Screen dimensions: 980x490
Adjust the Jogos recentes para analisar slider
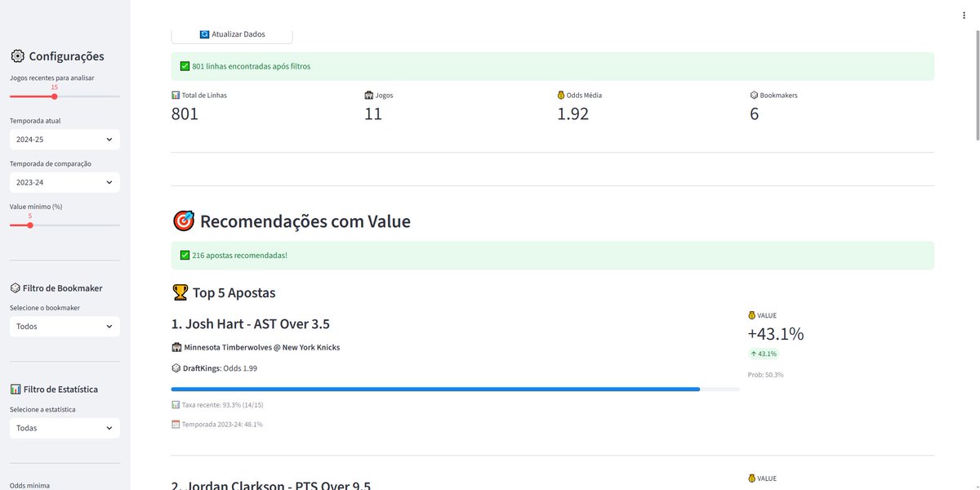(x=55, y=96)
